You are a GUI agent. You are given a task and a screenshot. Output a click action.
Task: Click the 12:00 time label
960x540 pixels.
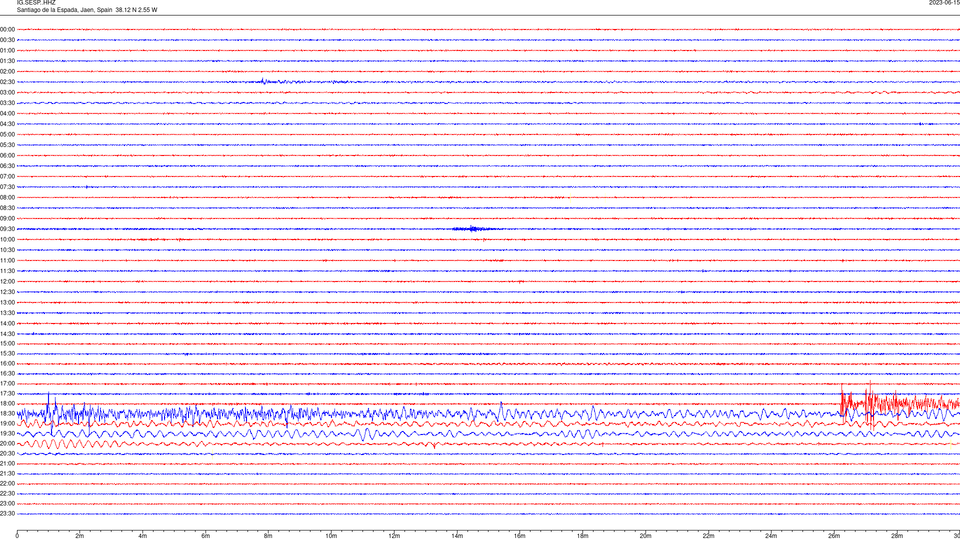7,282
